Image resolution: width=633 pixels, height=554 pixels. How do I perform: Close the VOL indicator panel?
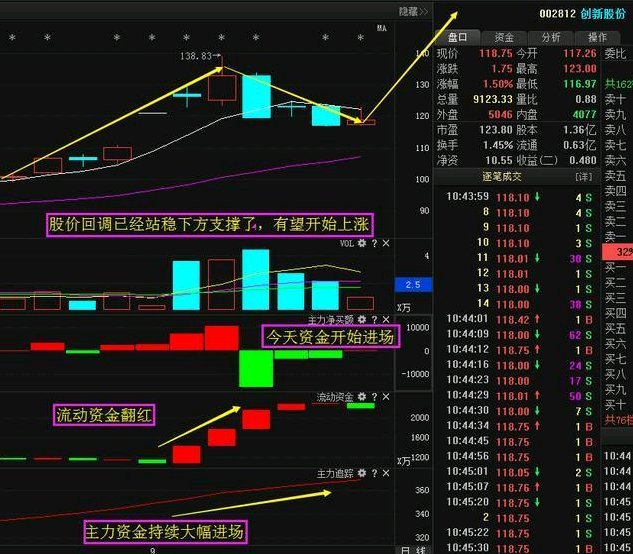[386, 243]
